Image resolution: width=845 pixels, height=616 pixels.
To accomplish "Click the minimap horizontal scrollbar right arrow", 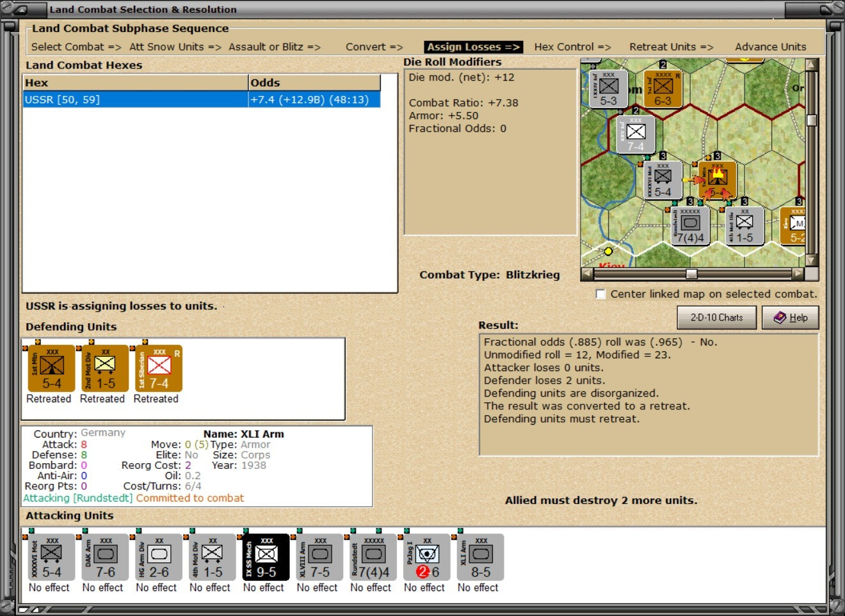I will [x=798, y=274].
